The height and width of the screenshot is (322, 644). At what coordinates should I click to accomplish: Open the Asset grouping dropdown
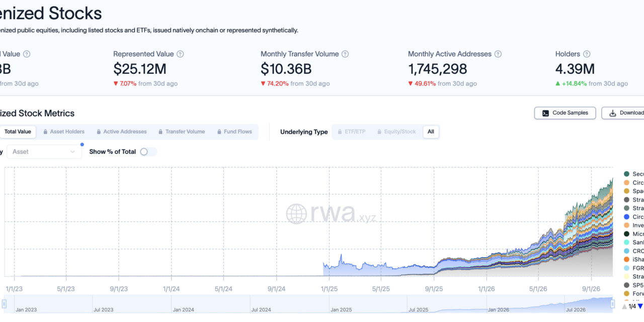[x=44, y=151]
